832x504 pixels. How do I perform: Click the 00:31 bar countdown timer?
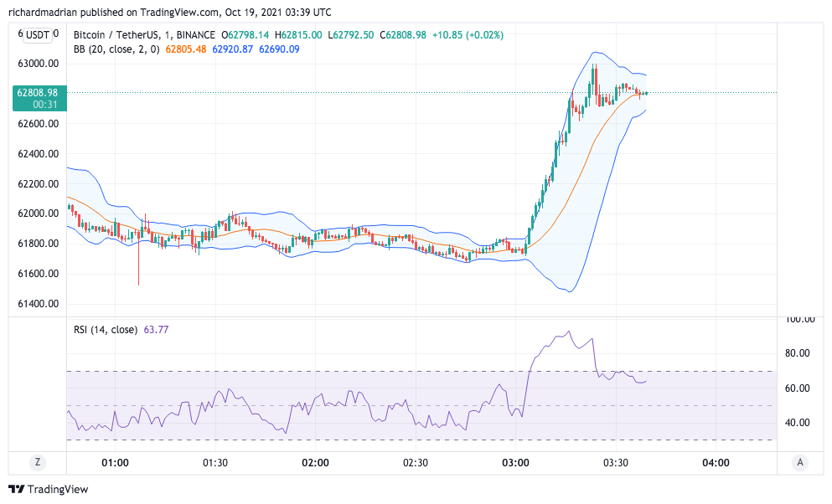pyautogui.click(x=44, y=105)
